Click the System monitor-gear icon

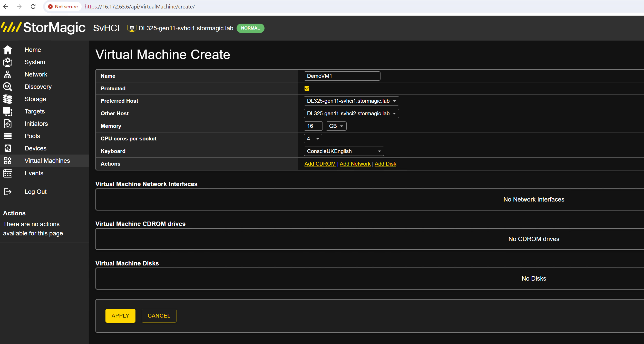pyautogui.click(x=8, y=62)
